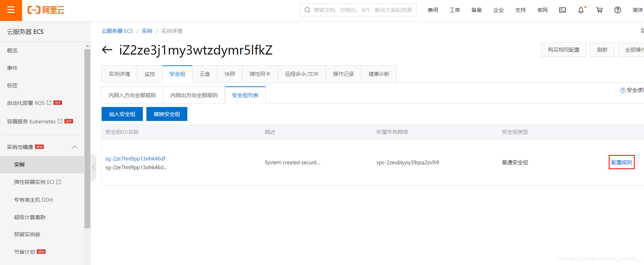Open the hamburger main menu
644x265 pixels.
(x=11, y=10)
